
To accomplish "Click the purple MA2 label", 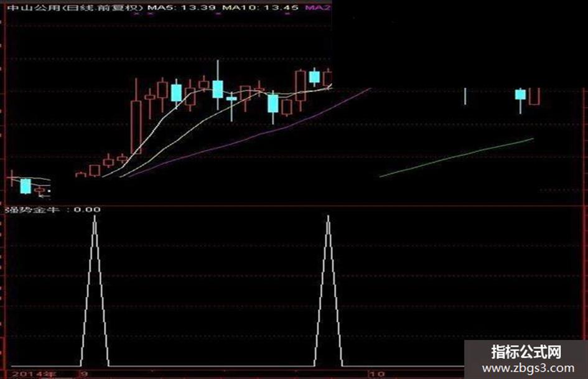I will click(317, 7).
